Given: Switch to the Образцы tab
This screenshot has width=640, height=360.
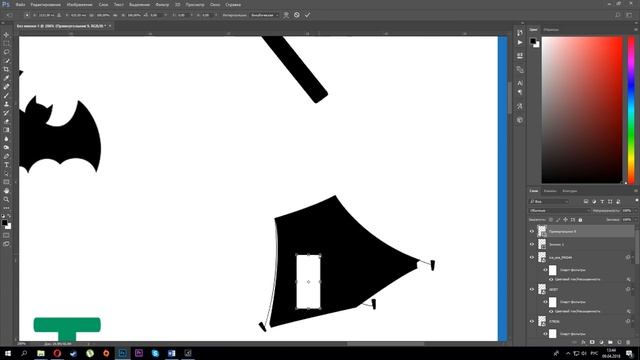Looking at the screenshot, I should pyautogui.click(x=551, y=29).
